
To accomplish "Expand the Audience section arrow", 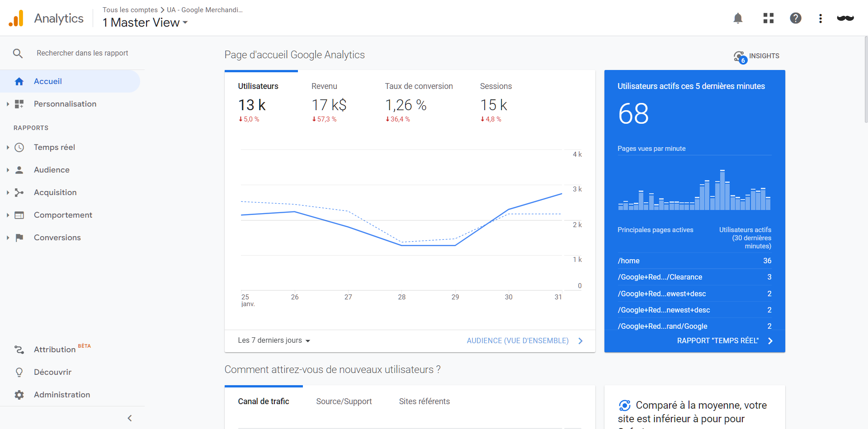I will pos(8,170).
